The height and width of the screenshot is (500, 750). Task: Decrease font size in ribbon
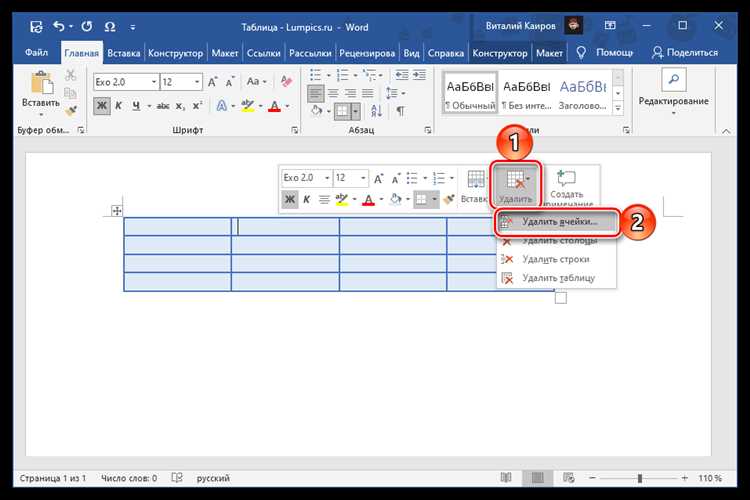click(230, 82)
